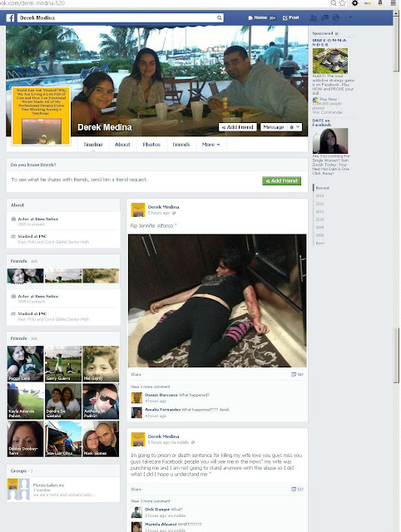Click the page vertical scrollbar thumb
Image resolution: width=401 pixels, height=532 pixels.
coord(396,44)
